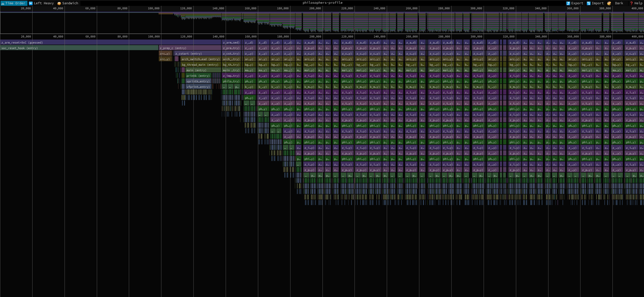The width and height of the screenshot is (644, 297).
Task: Click the Sandwich view icon
Action: 59,3
